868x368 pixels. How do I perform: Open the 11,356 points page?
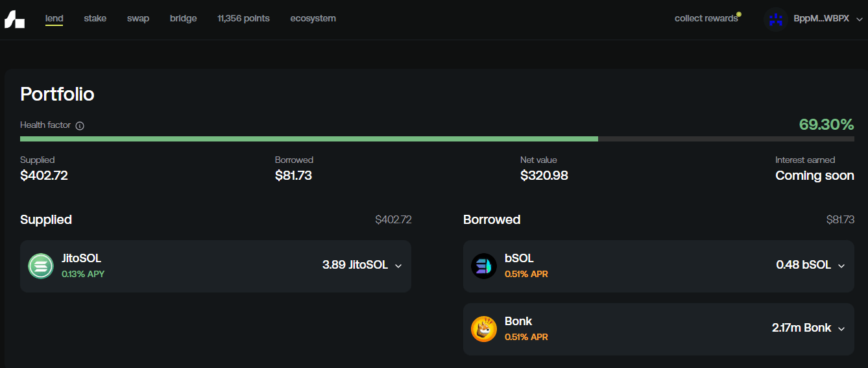click(x=244, y=18)
